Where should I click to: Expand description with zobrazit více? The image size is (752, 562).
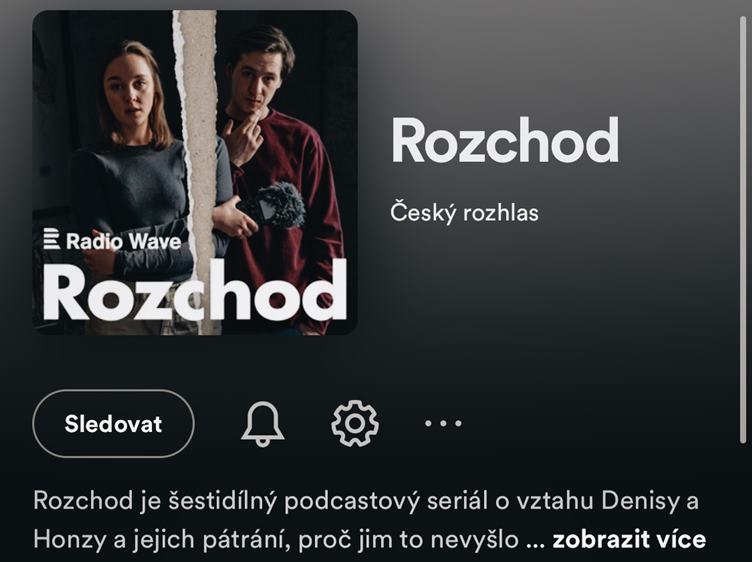pyautogui.click(x=629, y=539)
